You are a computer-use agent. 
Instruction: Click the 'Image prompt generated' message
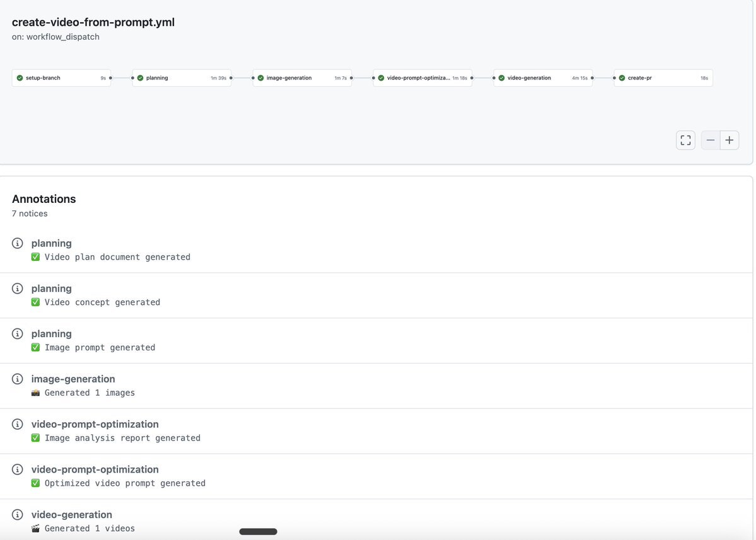(100, 348)
